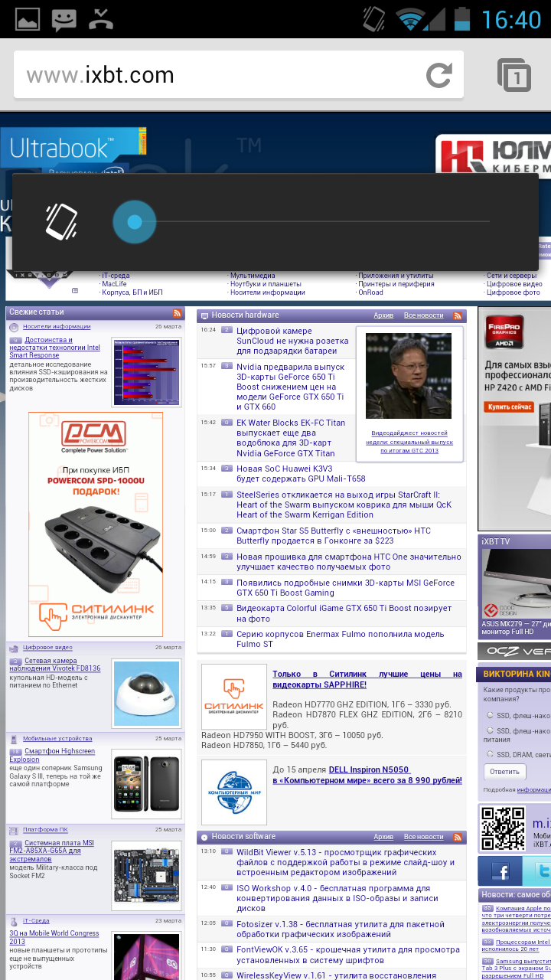Image resolution: width=551 pixels, height=980 pixels.
Task: Open the Twitter icon
Action: click(537, 871)
